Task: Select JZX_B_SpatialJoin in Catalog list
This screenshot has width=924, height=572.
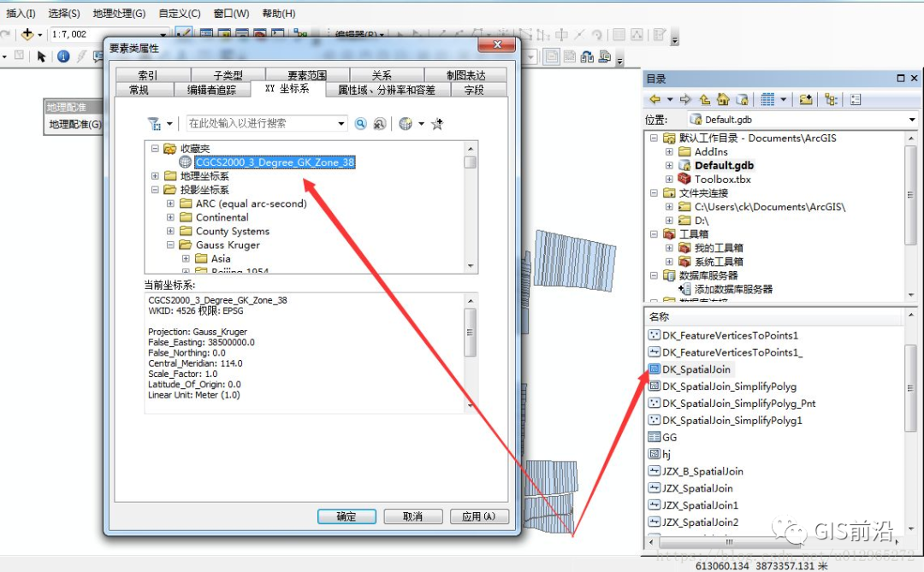Action: pyautogui.click(x=702, y=471)
